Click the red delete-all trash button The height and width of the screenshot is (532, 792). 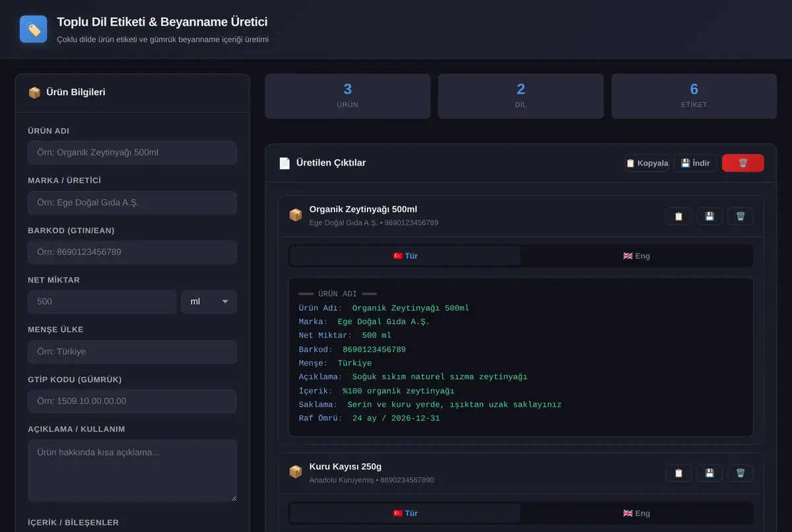743,163
